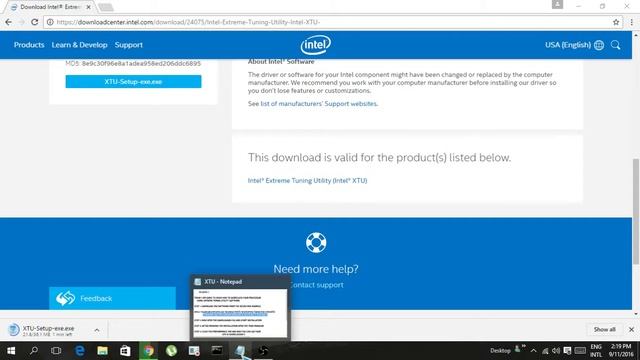Open Task View in taskbar
640x360 pixels.
pos(56,351)
